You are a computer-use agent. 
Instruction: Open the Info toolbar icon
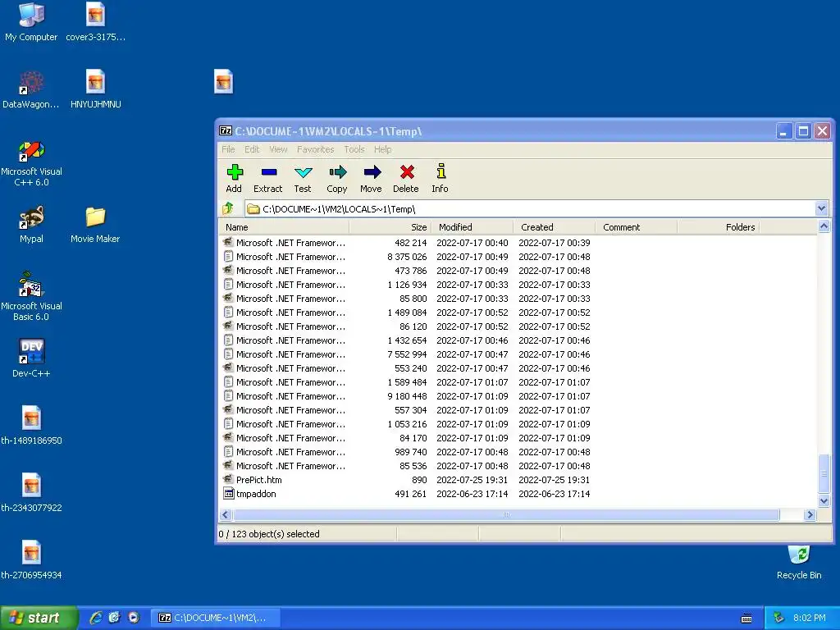pyautogui.click(x=440, y=178)
